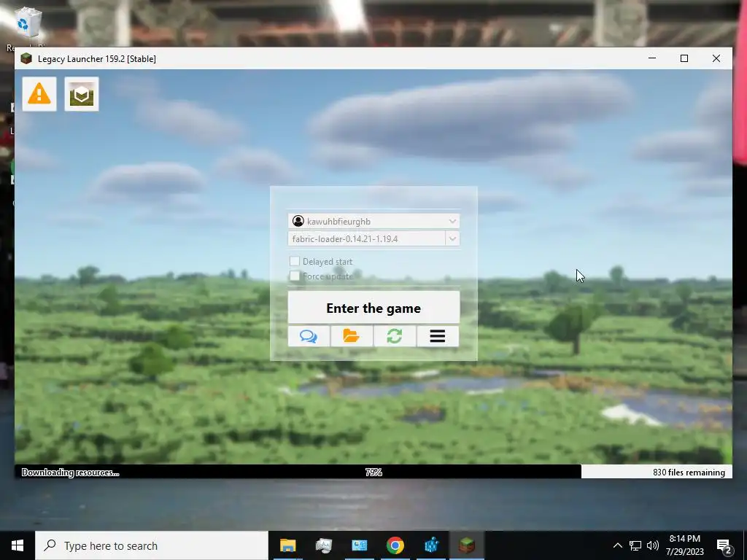This screenshot has height=560, width=747.
Task: Click the network tray icon
Action: coord(635,545)
